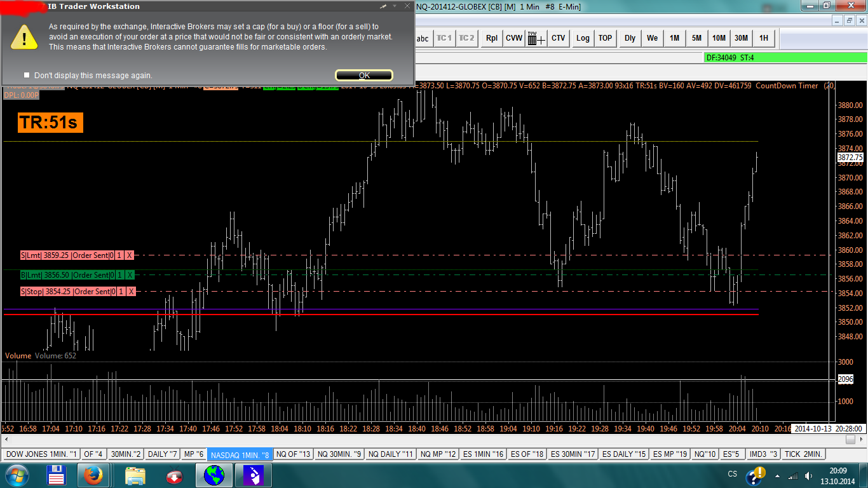Image resolution: width=868 pixels, height=488 pixels.
Task: Open the floppy disk taskbar icon
Action: pos(58,475)
